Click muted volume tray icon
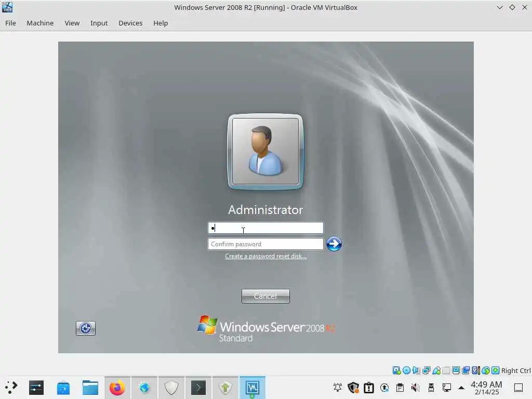 tap(416, 387)
